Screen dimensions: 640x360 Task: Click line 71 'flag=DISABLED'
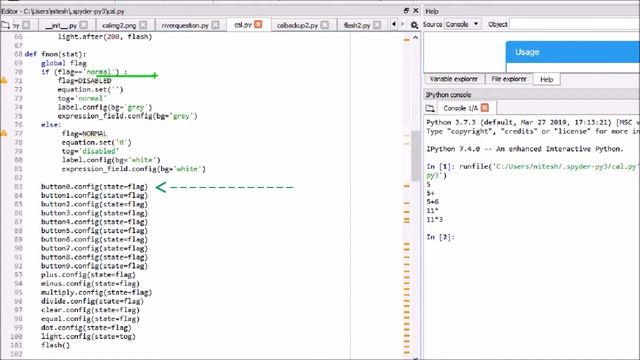click(x=84, y=80)
